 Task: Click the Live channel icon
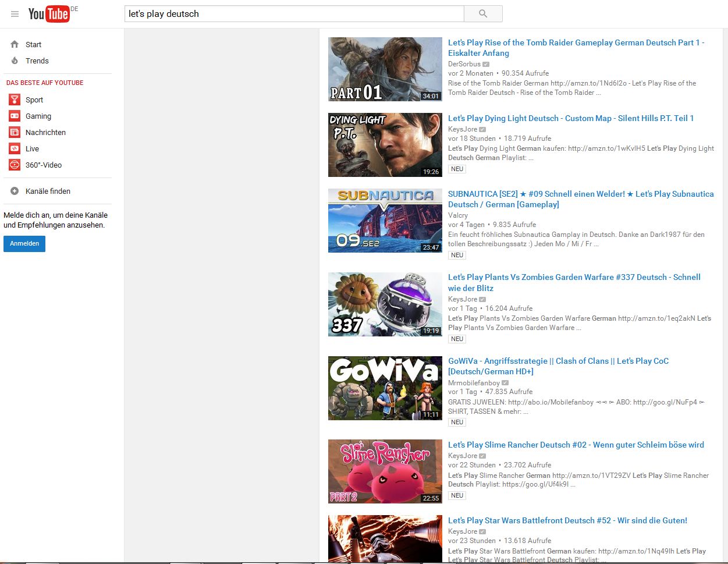pyautogui.click(x=15, y=148)
